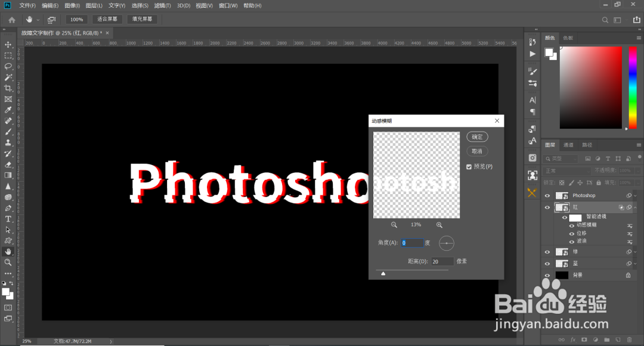Select the Rectangular Marquee tool
644x346 pixels.
click(x=8, y=55)
